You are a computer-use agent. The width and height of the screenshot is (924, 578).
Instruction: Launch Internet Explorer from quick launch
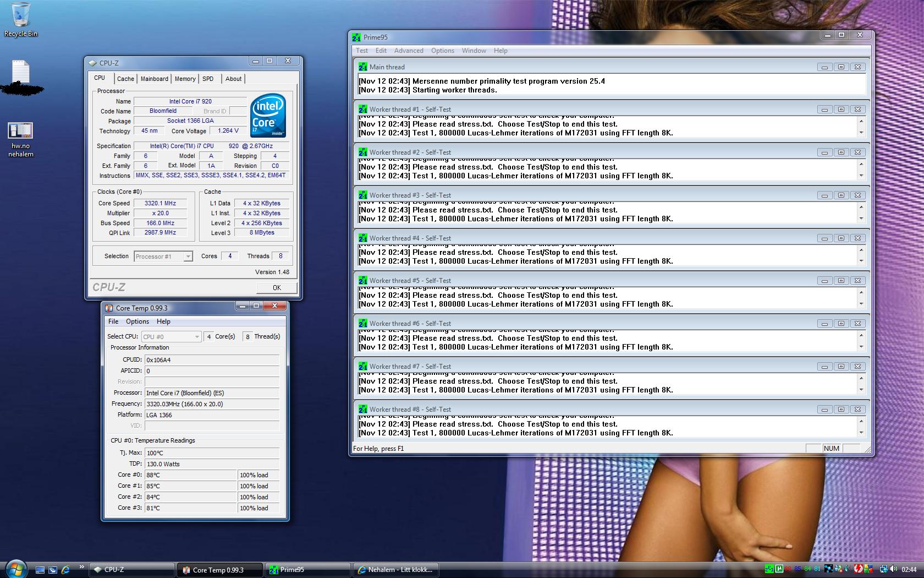click(65, 570)
